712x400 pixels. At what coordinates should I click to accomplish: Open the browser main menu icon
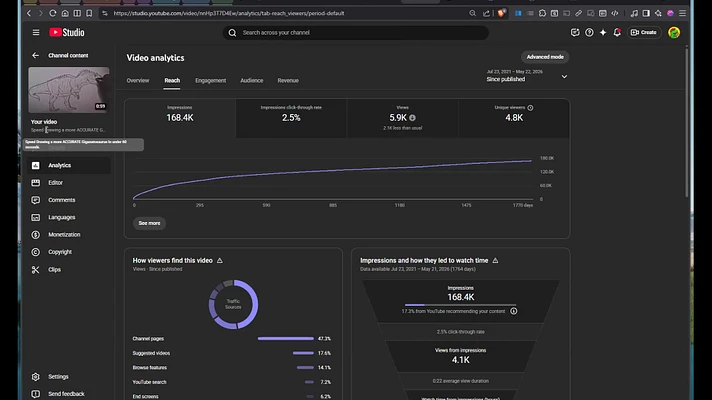click(x=682, y=14)
